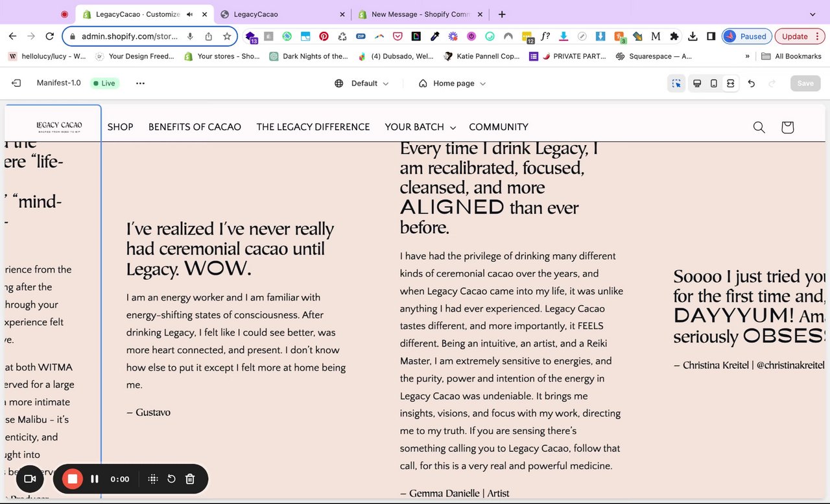Open the ColorZilla eyedropper extension
Viewport: 830px width, 504px height.
click(435, 36)
